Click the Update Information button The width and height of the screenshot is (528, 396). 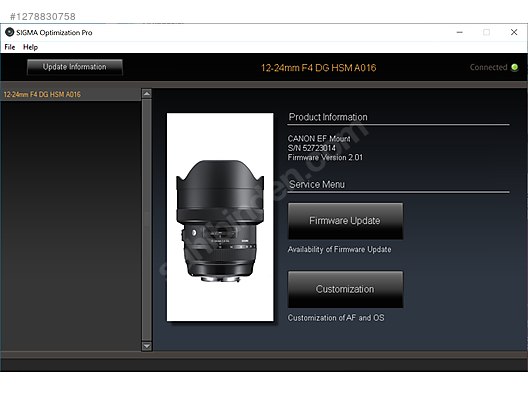pyautogui.click(x=74, y=67)
